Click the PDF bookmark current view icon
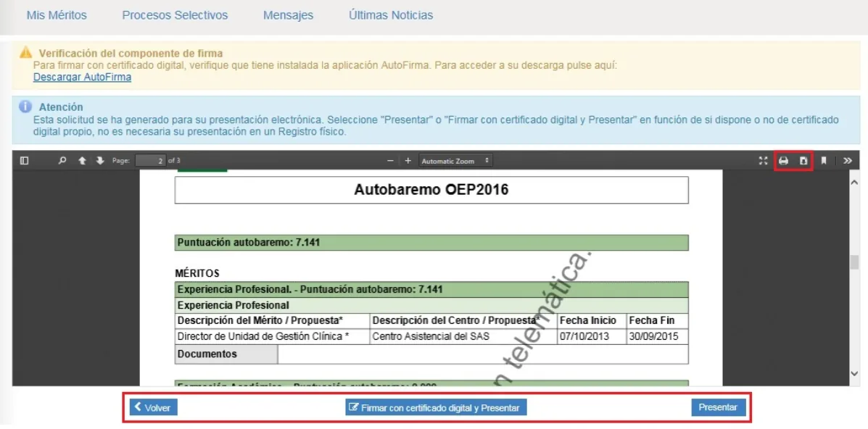Image resolution: width=868 pixels, height=429 pixels. (824, 161)
